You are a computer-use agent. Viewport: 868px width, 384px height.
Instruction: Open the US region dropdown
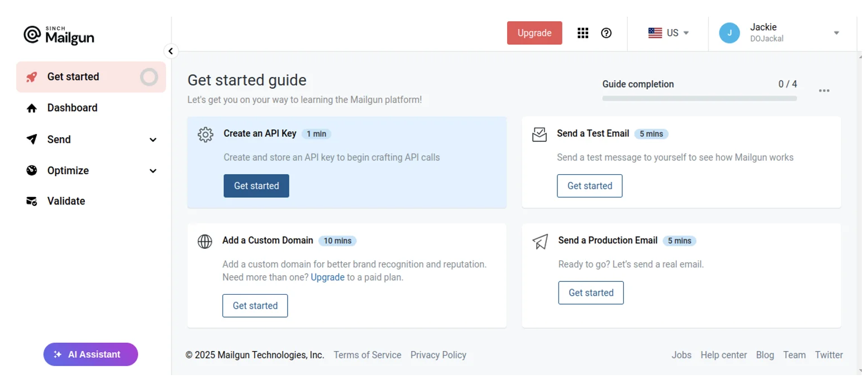click(669, 33)
